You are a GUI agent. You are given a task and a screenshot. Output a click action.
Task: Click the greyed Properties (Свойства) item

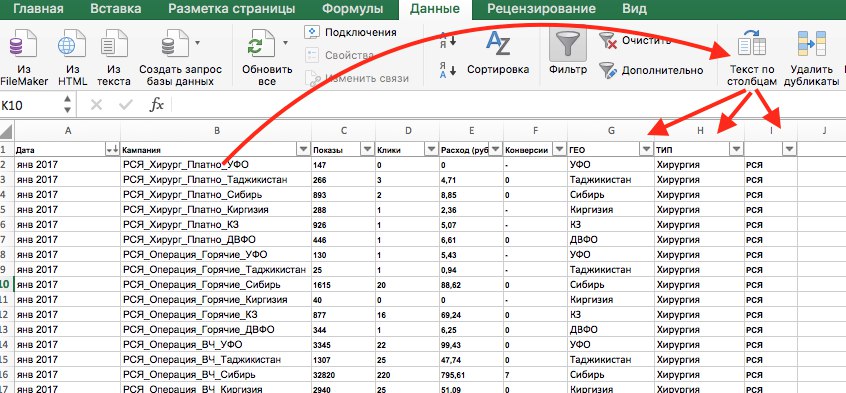[x=339, y=55]
